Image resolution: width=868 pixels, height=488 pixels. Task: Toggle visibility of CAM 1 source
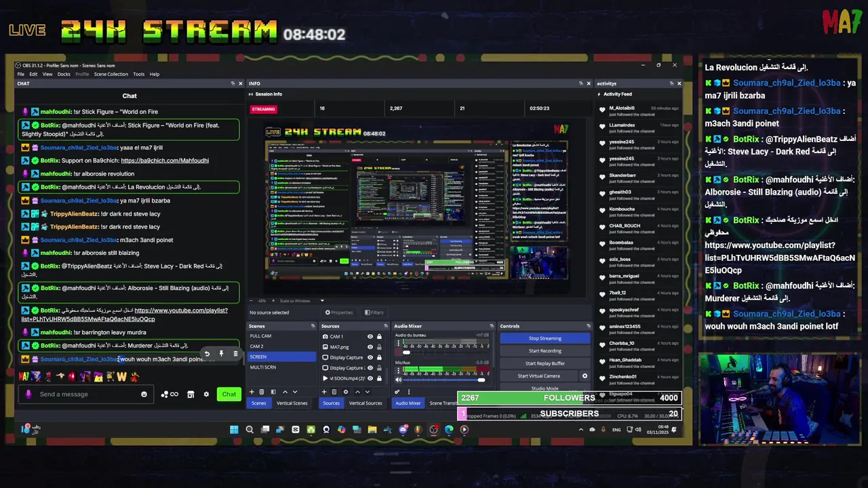[370, 336]
